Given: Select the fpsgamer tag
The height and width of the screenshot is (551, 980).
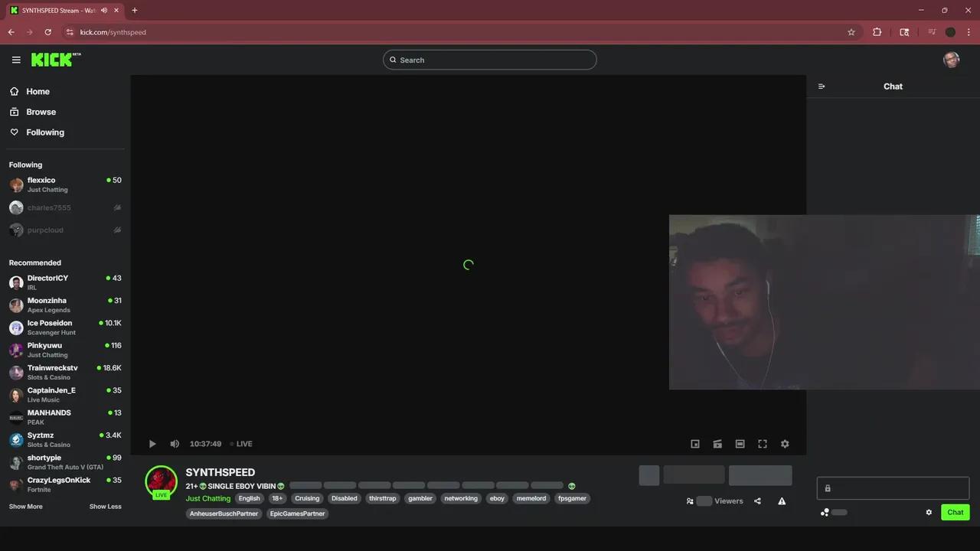Looking at the screenshot, I should tap(573, 498).
